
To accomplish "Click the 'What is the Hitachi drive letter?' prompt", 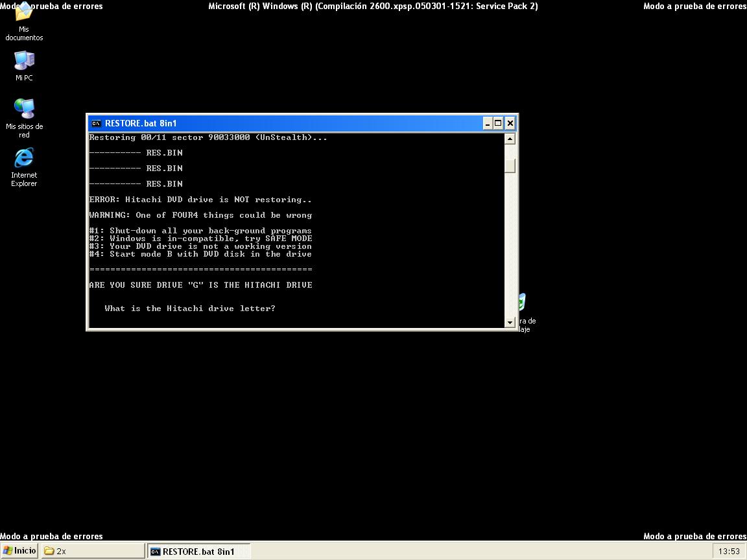I will 189,309.
